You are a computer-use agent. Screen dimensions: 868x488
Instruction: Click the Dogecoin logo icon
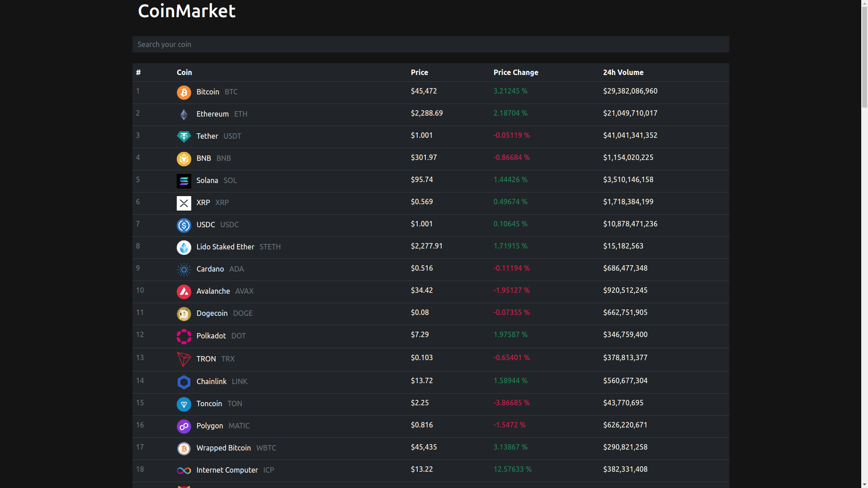click(x=184, y=314)
